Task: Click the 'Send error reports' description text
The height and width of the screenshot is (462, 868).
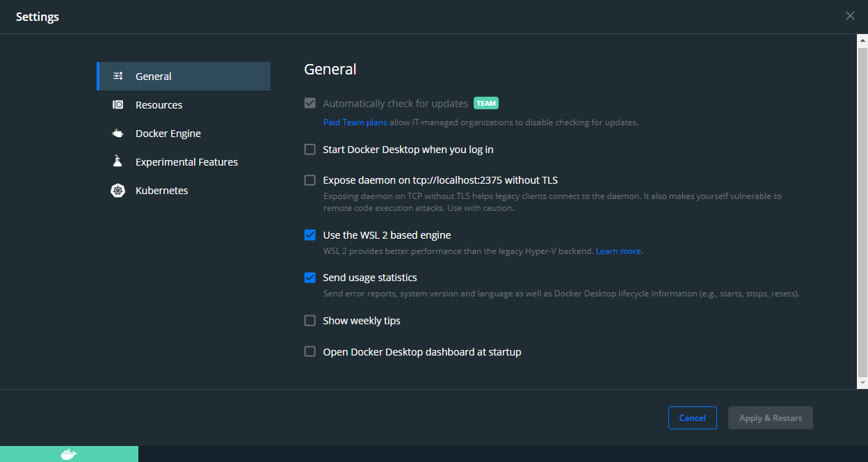Action: (561, 294)
